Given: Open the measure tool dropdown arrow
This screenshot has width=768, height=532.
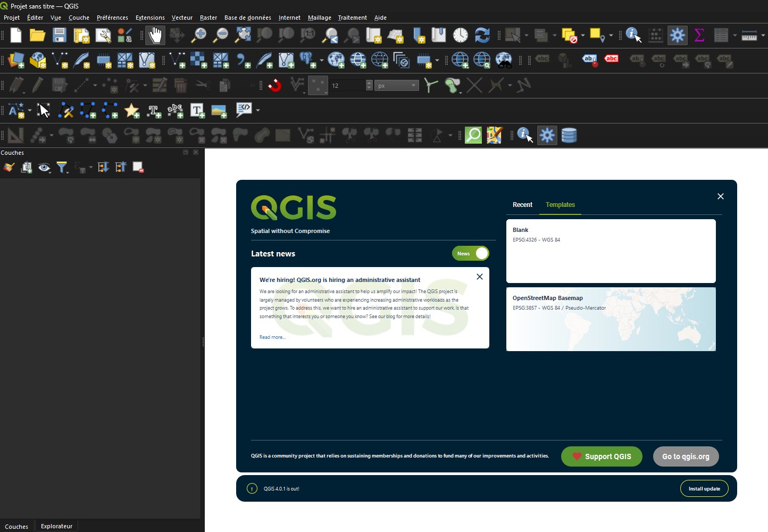Looking at the screenshot, I should pyautogui.click(x=763, y=36).
